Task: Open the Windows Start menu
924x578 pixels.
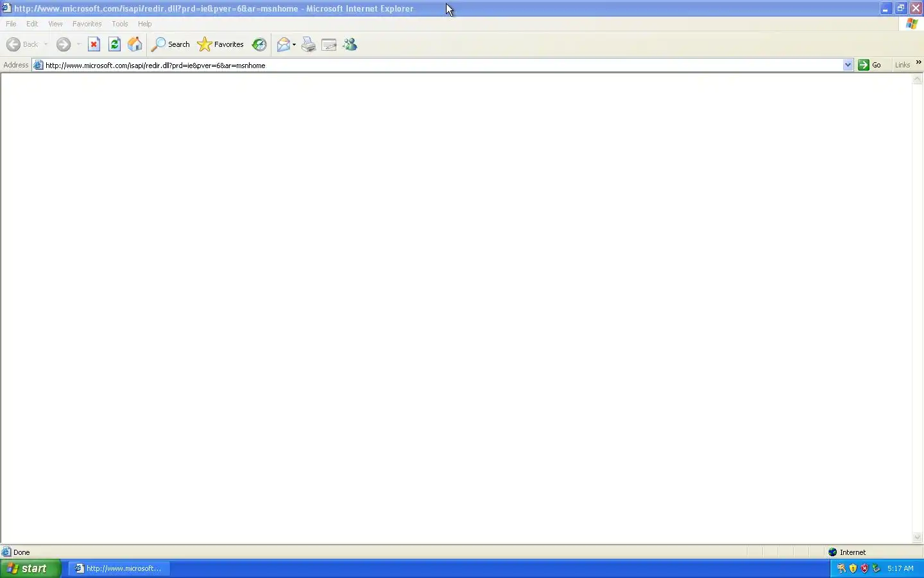Action: click(x=31, y=568)
